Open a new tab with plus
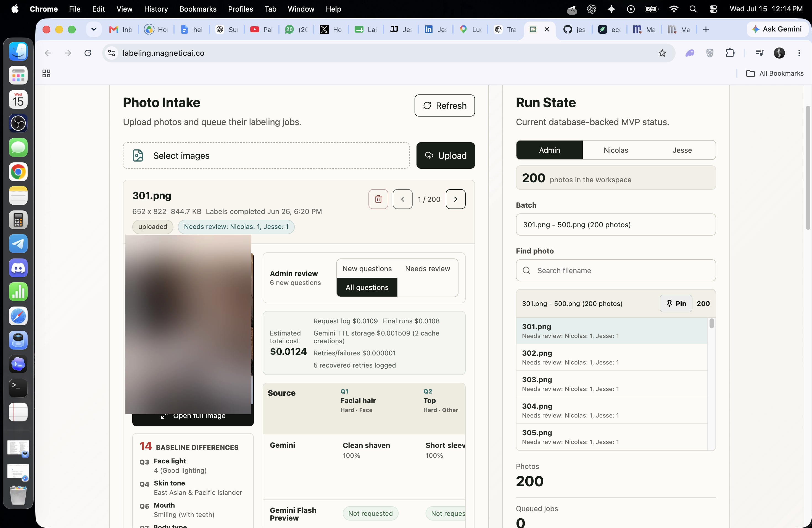The image size is (812, 528). pyautogui.click(x=706, y=30)
